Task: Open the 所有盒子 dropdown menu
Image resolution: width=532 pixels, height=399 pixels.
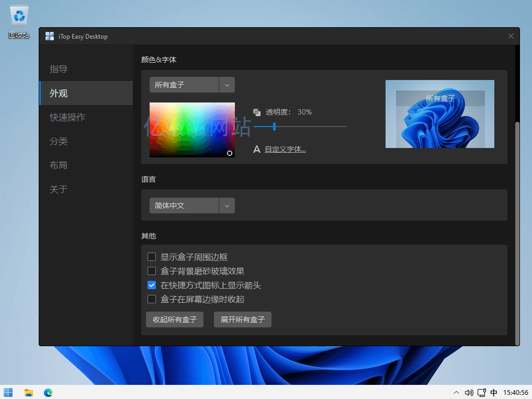Action: click(x=227, y=84)
